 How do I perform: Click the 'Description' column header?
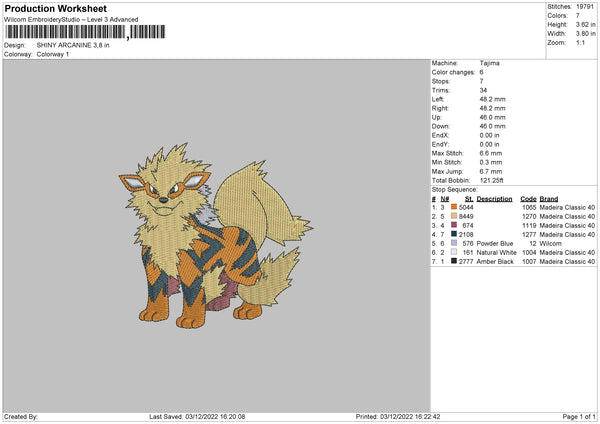point(494,199)
